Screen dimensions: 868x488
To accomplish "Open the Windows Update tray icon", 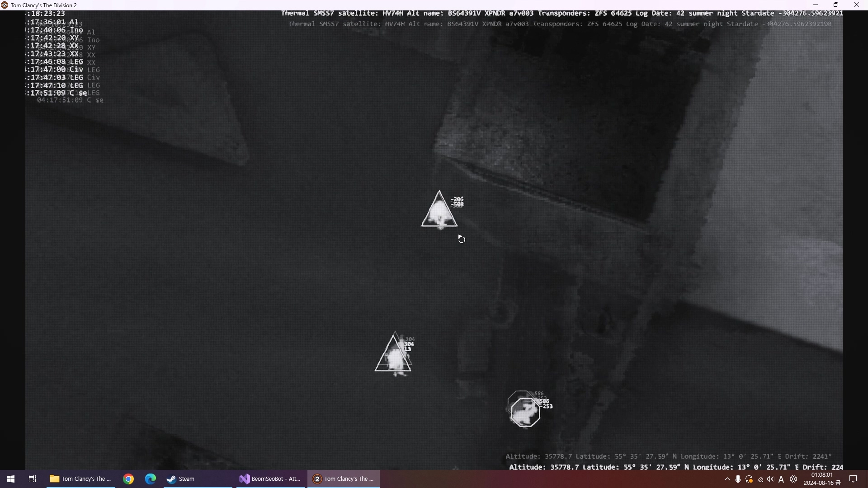I will [x=749, y=479].
